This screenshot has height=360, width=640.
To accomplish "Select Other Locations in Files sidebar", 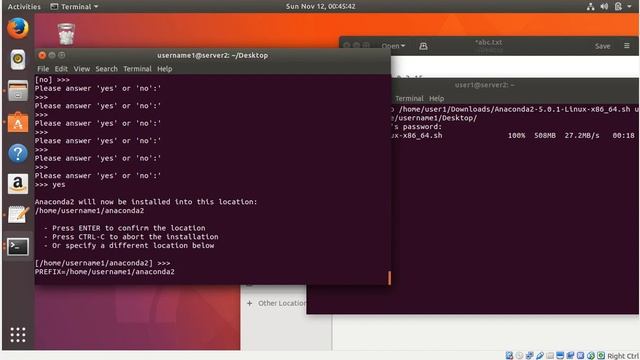I will 282,303.
